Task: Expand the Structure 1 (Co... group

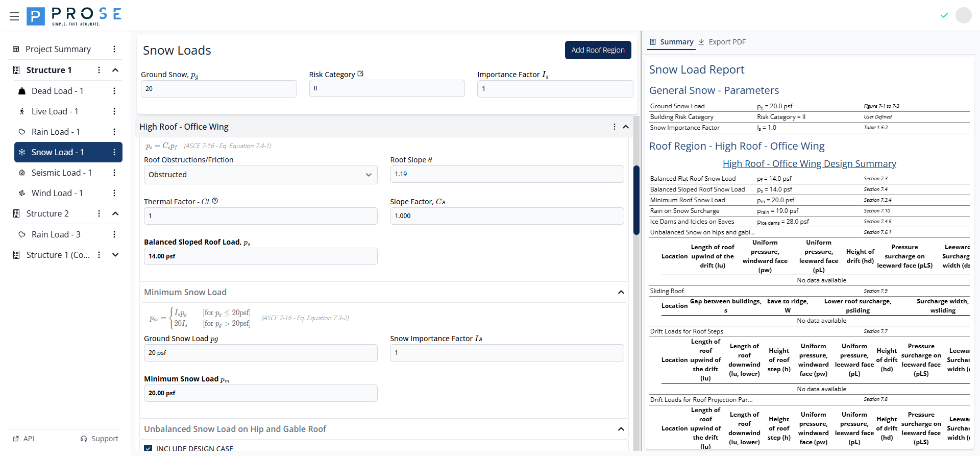Action: (x=115, y=255)
